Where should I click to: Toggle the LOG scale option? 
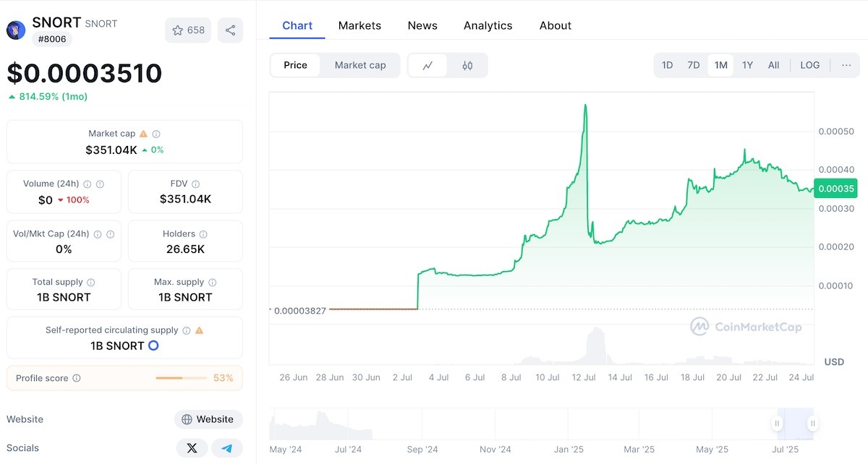point(810,65)
